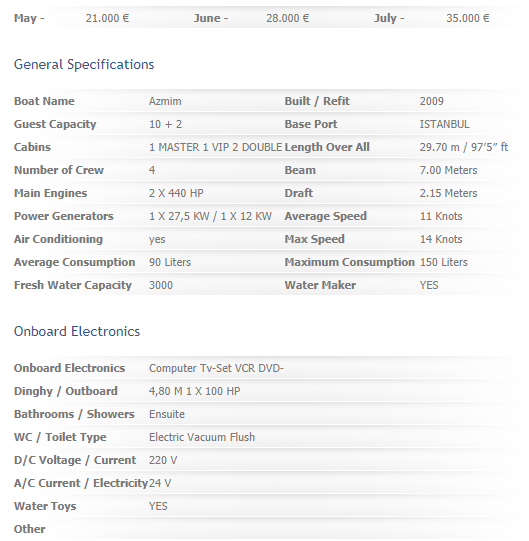Click the General Specifications heading
The height and width of the screenshot is (541, 529).
(84, 65)
